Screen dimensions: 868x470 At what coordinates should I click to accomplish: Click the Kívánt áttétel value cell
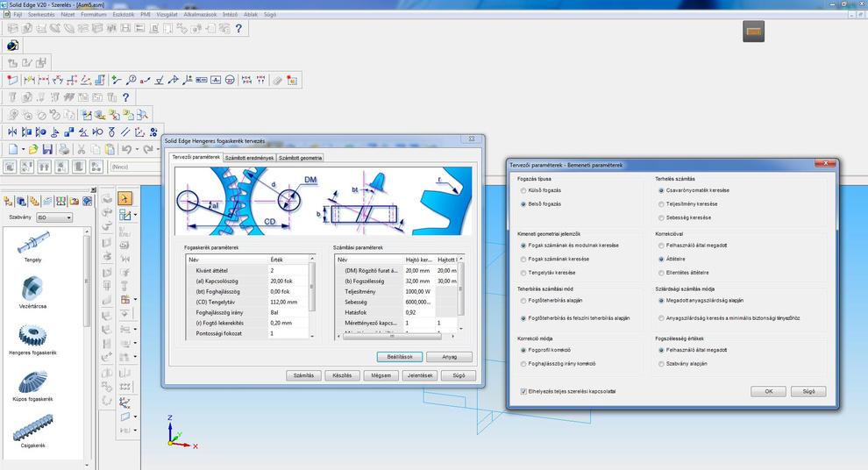coord(288,271)
